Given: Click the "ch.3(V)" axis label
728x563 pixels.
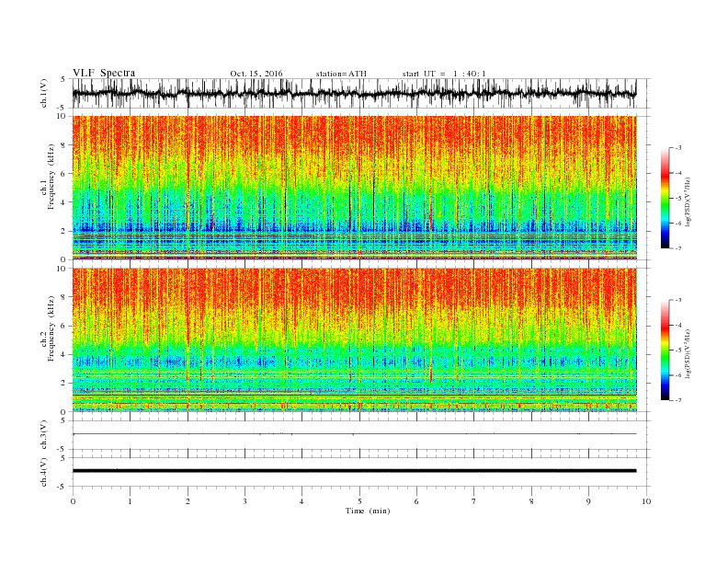Looking at the screenshot, I should (44, 435).
